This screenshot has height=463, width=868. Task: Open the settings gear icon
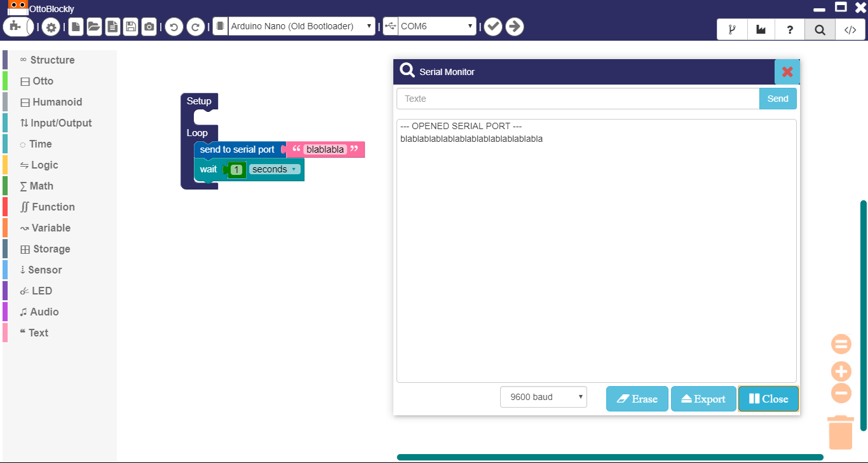pyautogui.click(x=51, y=26)
